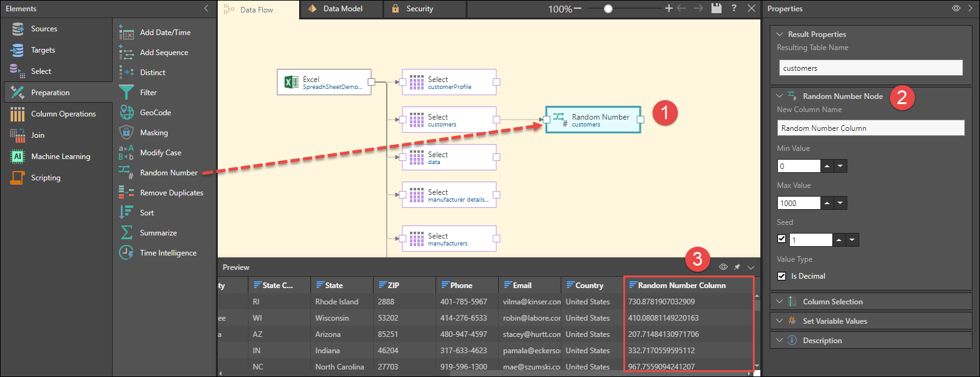Select the Summarize sigma icon
This screenshot has width=980, height=377.
click(126, 233)
